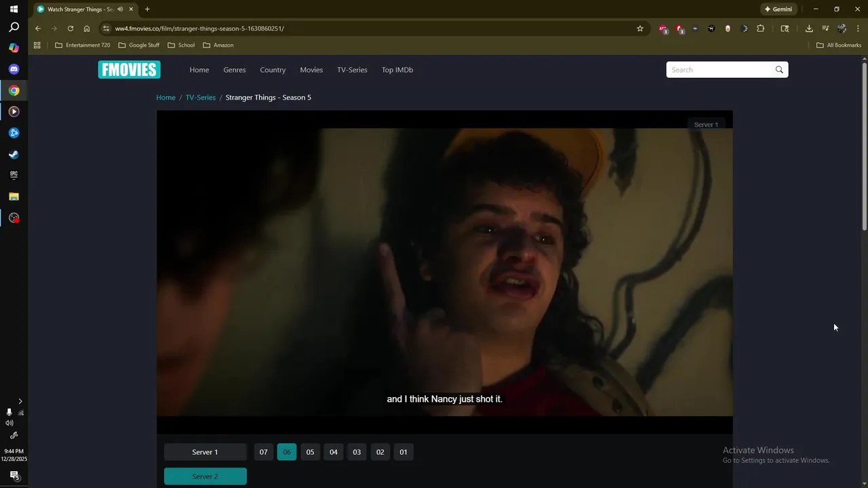Open File Explorer from the taskbar

point(14,197)
